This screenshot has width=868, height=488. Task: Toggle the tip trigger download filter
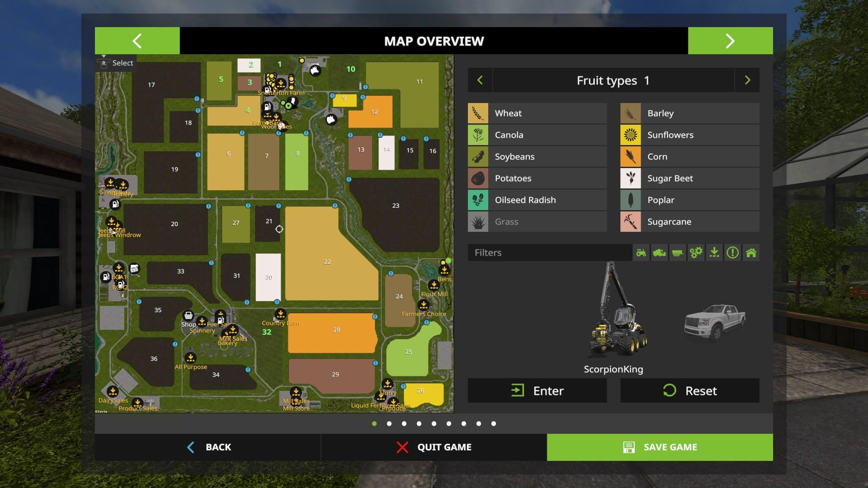(x=714, y=253)
